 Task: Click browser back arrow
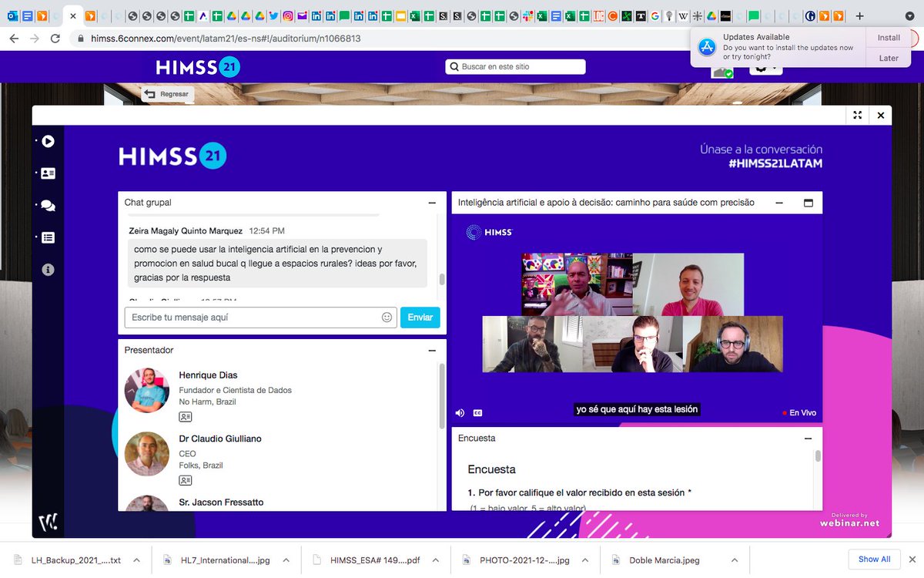(14, 38)
